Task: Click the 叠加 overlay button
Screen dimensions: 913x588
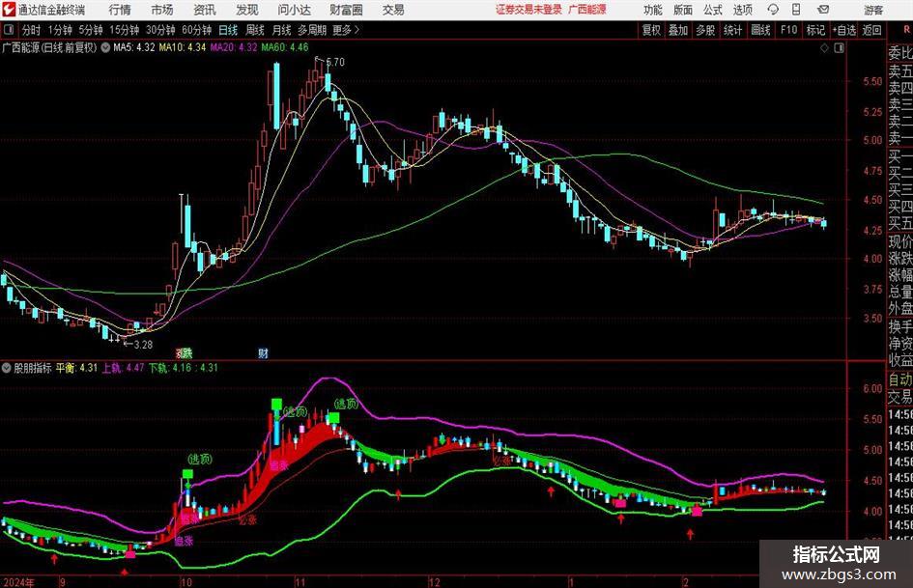Action: tap(678, 30)
